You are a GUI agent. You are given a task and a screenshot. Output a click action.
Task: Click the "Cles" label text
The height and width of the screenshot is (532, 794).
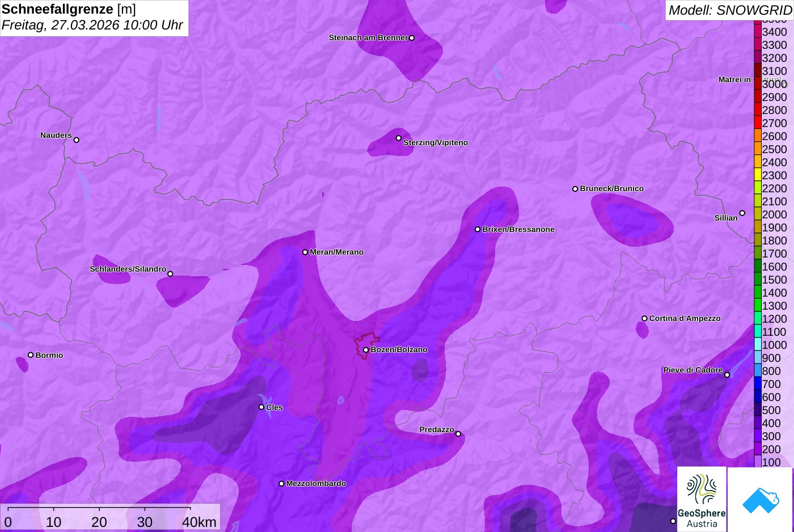click(274, 408)
